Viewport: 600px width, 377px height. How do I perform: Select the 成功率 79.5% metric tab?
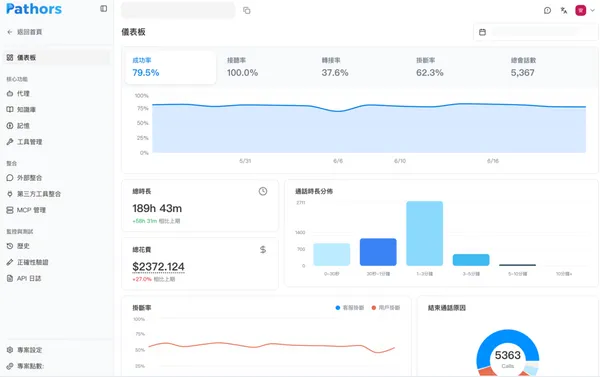click(x=170, y=67)
